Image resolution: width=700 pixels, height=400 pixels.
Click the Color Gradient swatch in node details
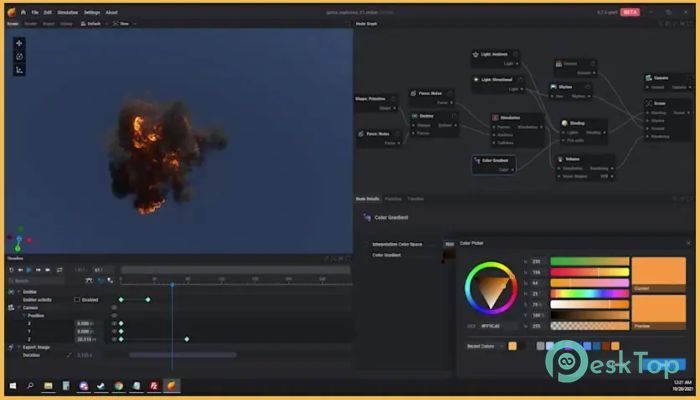click(x=449, y=255)
